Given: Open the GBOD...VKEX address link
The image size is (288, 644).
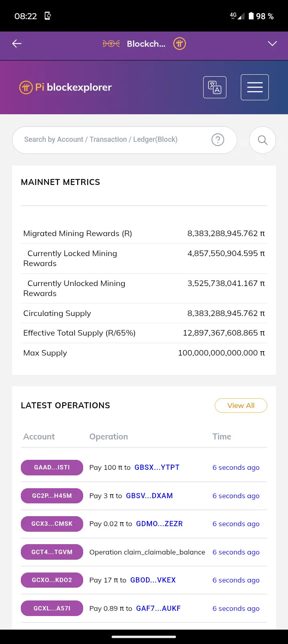Looking at the screenshot, I should [x=153, y=580].
